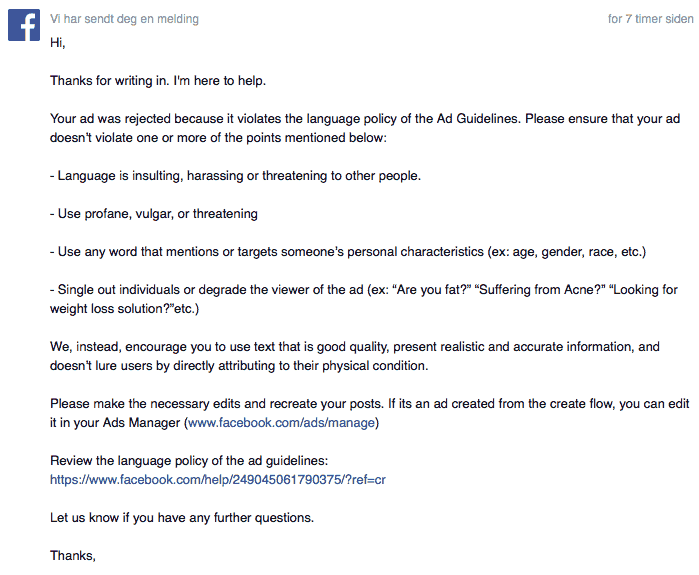
Task: Click the 'Hi,' greeting line
Action: [x=57, y=42]
